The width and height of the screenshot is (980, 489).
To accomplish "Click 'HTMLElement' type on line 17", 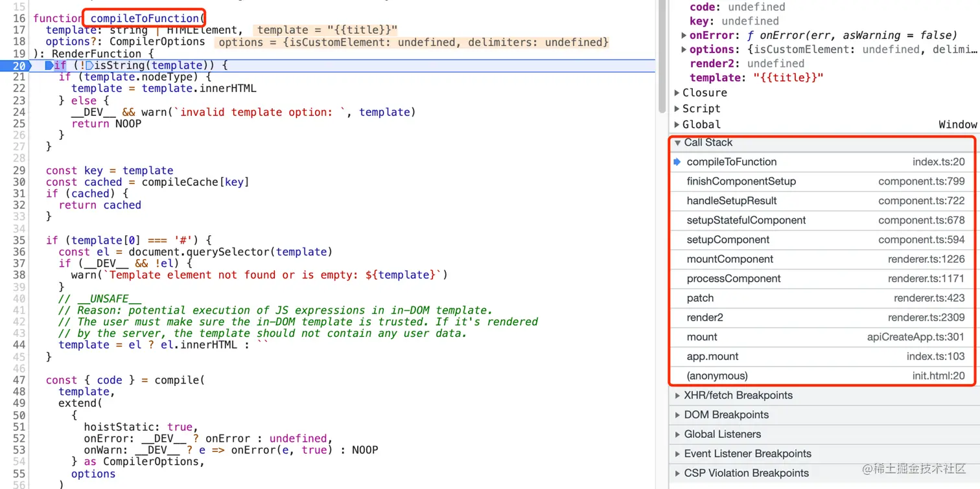I will (x=202, y=30).
